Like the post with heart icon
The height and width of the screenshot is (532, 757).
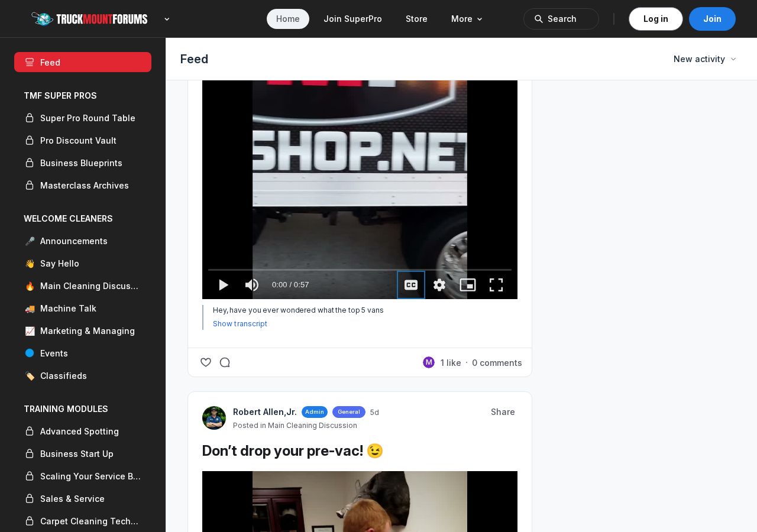[x=206, y=362]
